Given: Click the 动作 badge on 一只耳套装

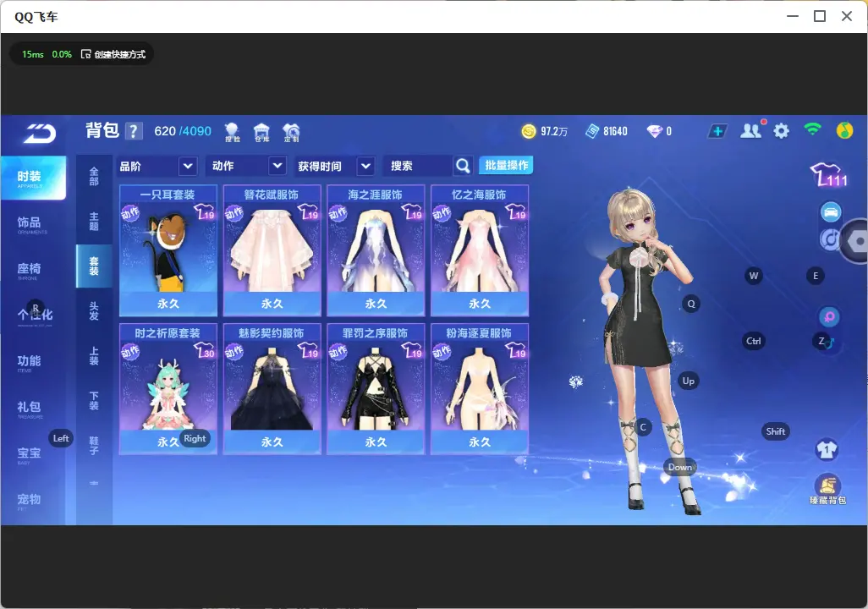Looking at the screenshot, I should click(130, 213).
